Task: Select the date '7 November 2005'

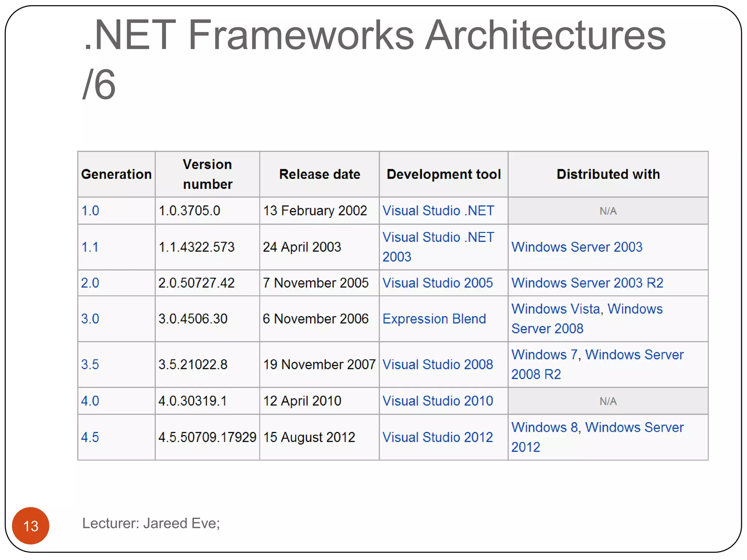Action: (316, 283)
